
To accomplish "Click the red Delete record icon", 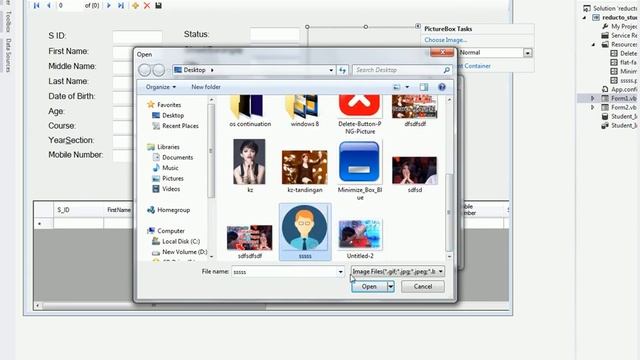I will point(147,5).
